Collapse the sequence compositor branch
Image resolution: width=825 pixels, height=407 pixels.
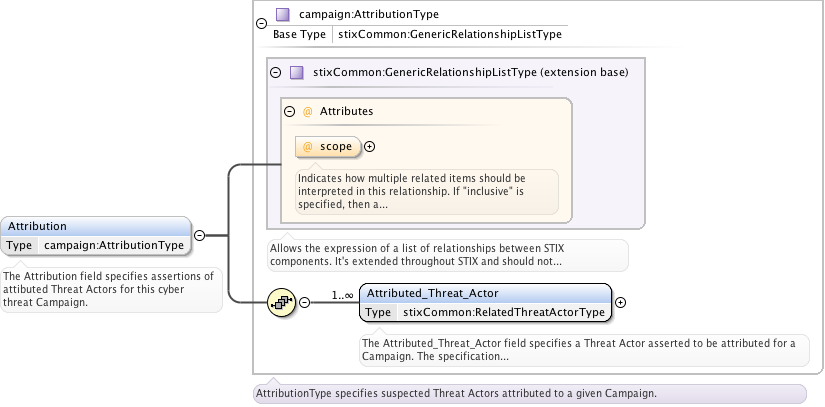[x=304, y=302]
